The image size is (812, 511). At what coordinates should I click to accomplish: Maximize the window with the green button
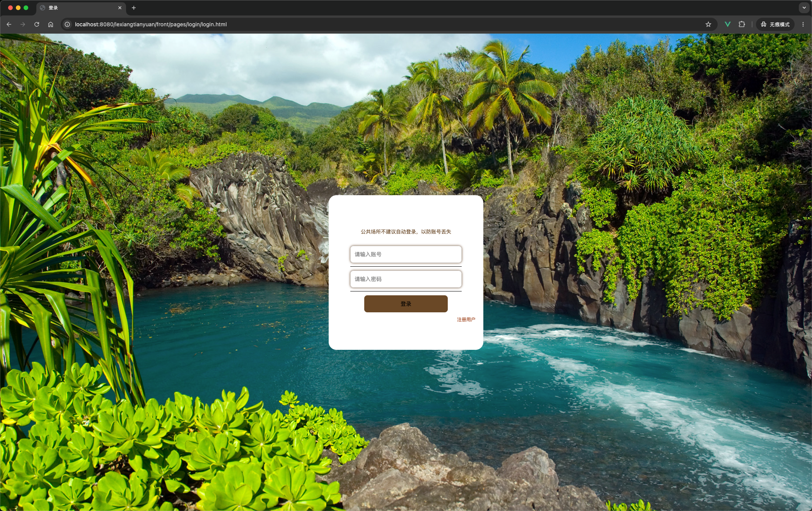click(26, 8)
